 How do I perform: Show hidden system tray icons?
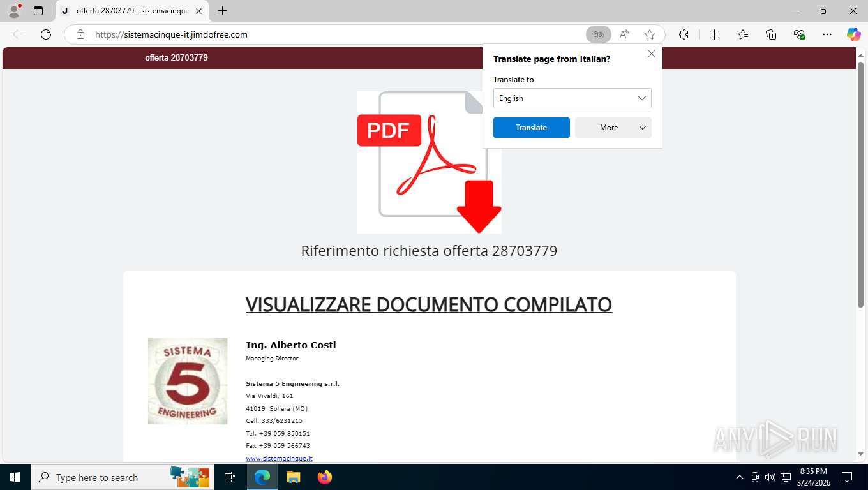(x=740, y=477)
